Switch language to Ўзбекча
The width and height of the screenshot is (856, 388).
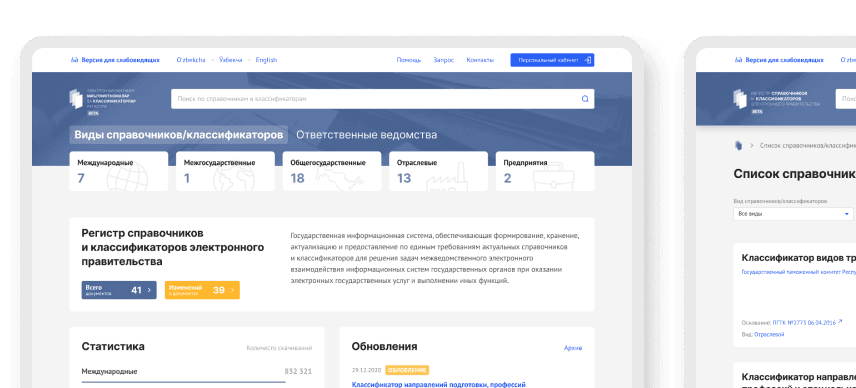[x=230, y=60]
